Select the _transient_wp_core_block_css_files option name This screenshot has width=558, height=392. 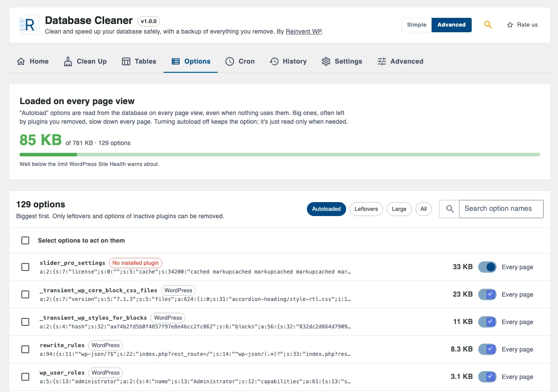tap(99, 291)
